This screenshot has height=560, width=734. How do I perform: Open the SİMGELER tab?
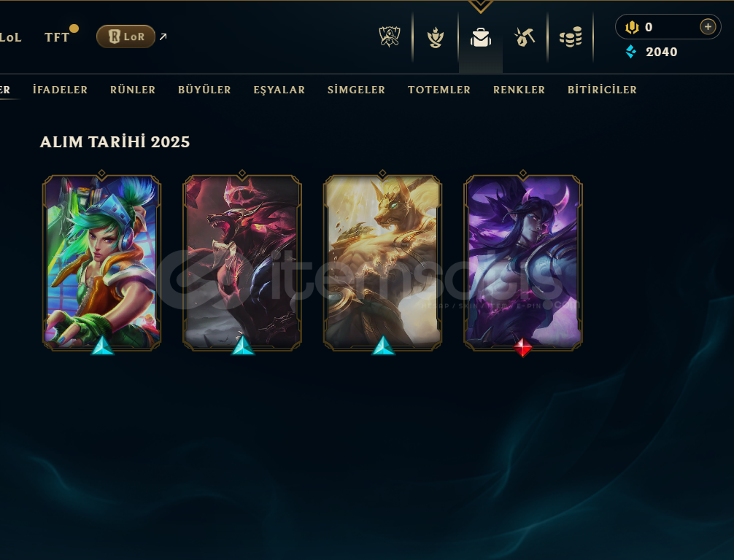(x=356, y=90)
